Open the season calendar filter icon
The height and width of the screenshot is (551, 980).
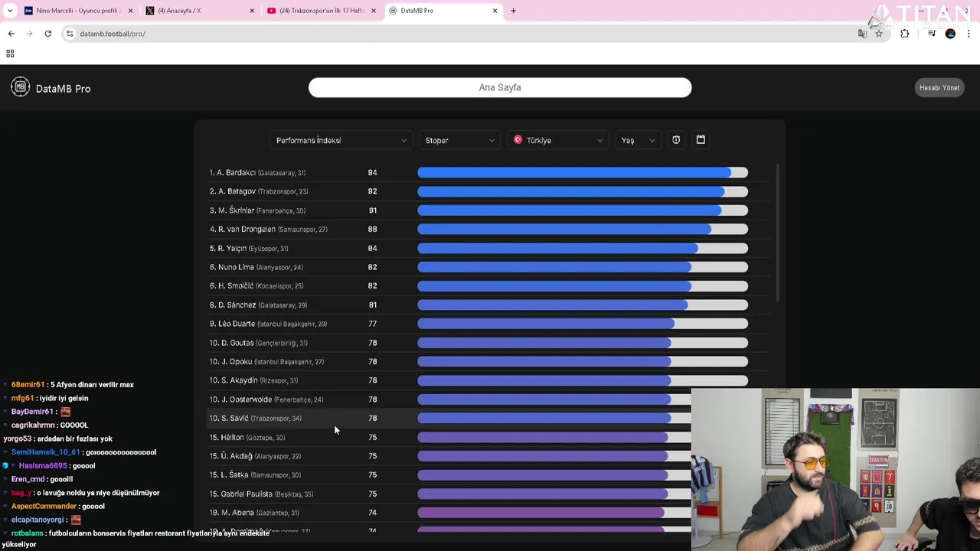(701, 140)
